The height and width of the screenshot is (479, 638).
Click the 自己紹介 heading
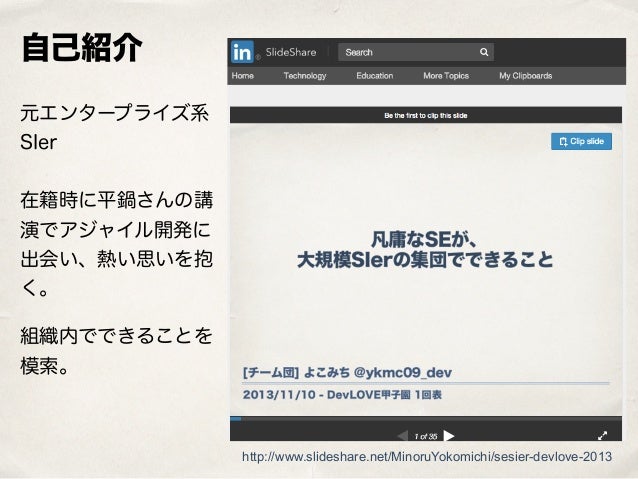tap(82, 48)
